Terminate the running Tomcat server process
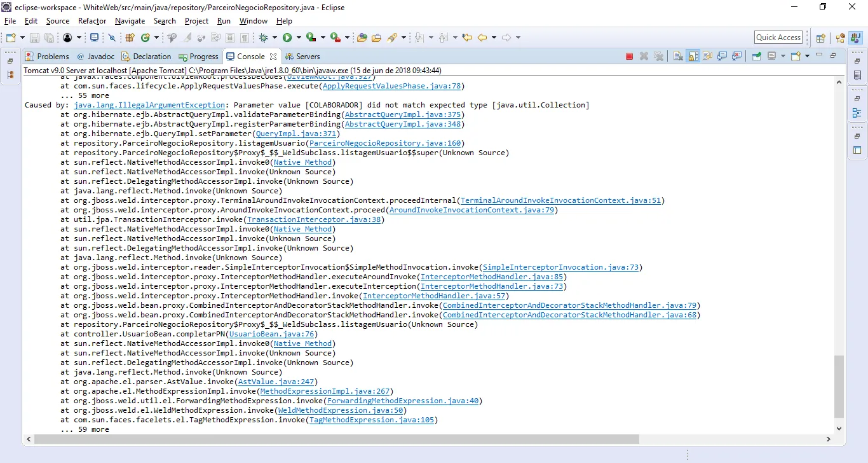The height and width of the screenshot is (463, 868). (629, 56)
